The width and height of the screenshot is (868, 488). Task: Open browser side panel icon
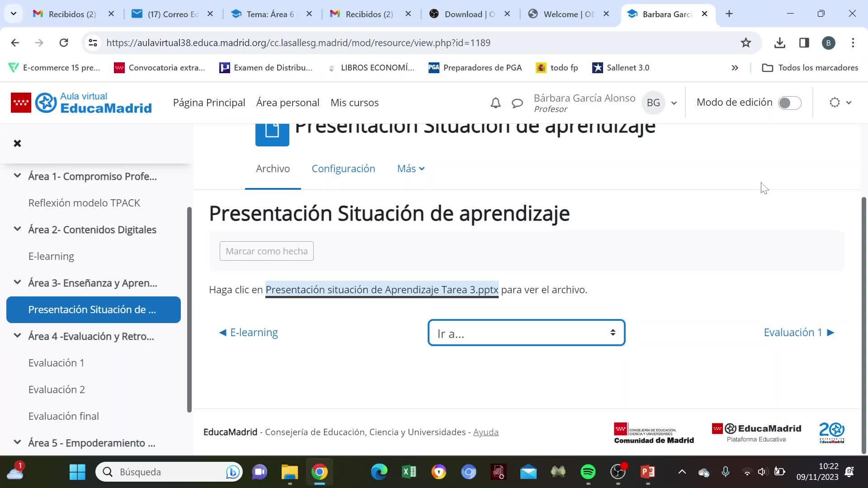pyautogui.click(x=804, y=43)
